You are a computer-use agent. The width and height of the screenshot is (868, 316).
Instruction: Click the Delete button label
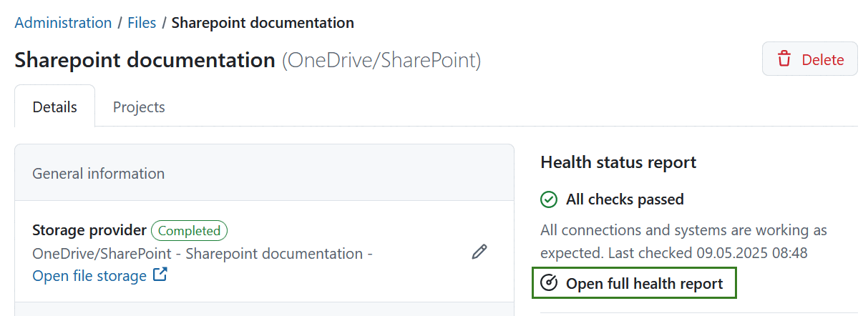pyautogui.click(x=823, y=60)
